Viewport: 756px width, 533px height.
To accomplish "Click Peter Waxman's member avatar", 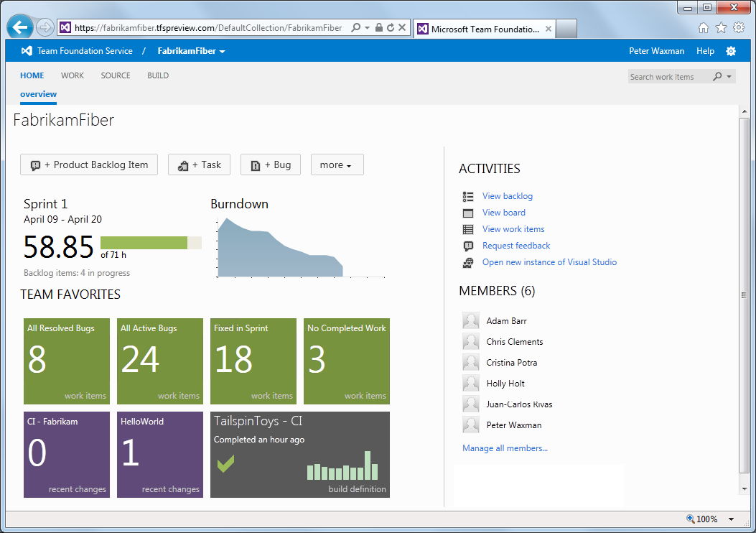I will [x=470, y=425].
